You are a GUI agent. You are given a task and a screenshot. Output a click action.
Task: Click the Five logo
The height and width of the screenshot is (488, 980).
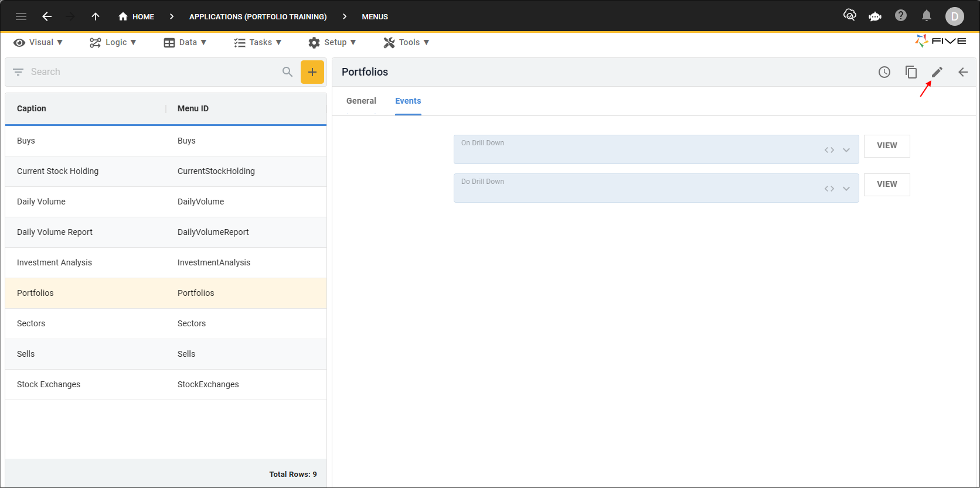941,41
